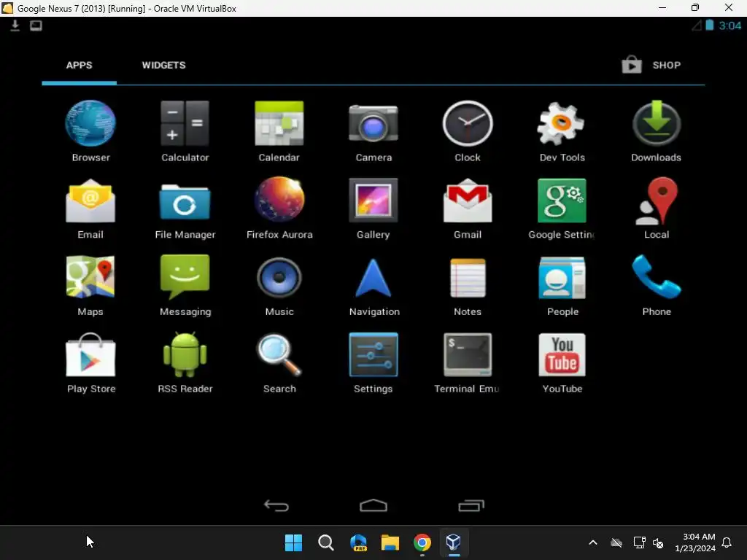This screenshot has height=560, width=747.
Task: Open the YouTube app
Action: click(x=562, y=363)
